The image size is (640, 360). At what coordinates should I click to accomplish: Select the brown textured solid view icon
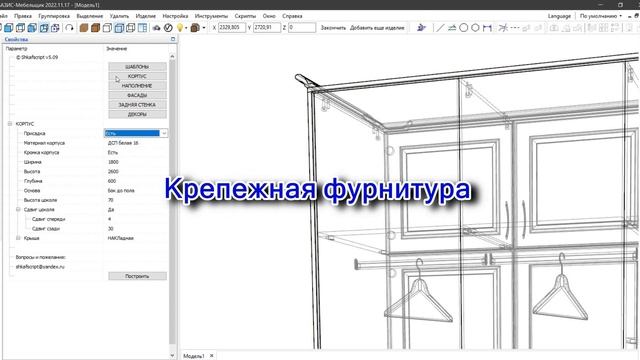(x=84, y=28)
